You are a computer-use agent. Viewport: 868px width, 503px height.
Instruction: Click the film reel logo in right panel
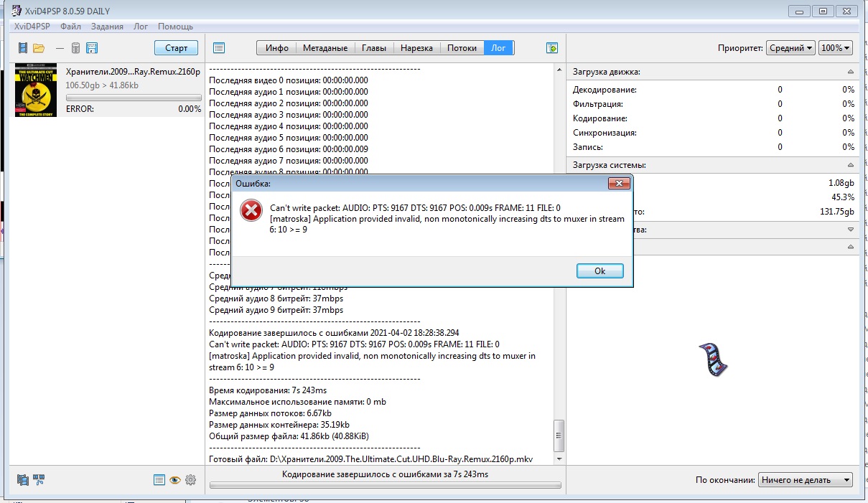(x=713, y=359)
